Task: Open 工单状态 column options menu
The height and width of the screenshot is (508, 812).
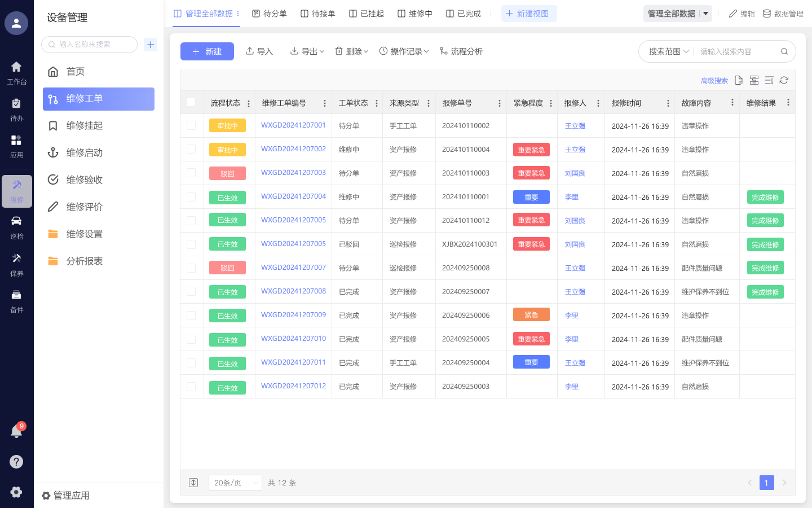Action: point(377,103)
